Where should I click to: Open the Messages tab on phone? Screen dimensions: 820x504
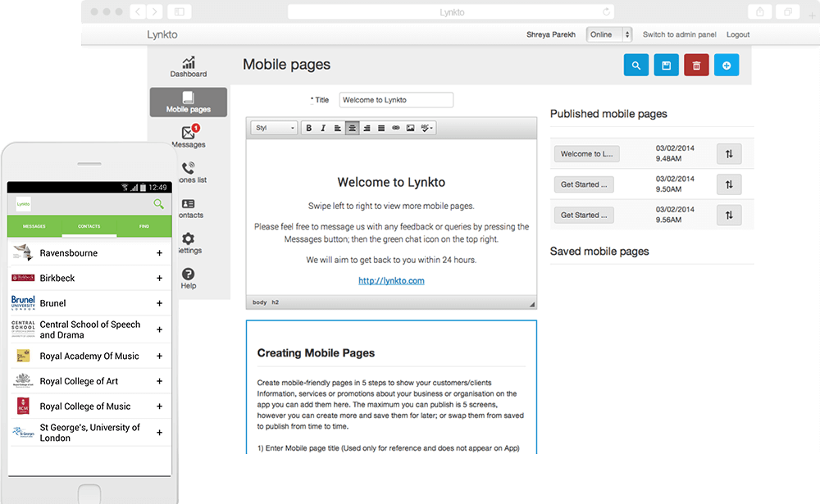pos(34,226)
